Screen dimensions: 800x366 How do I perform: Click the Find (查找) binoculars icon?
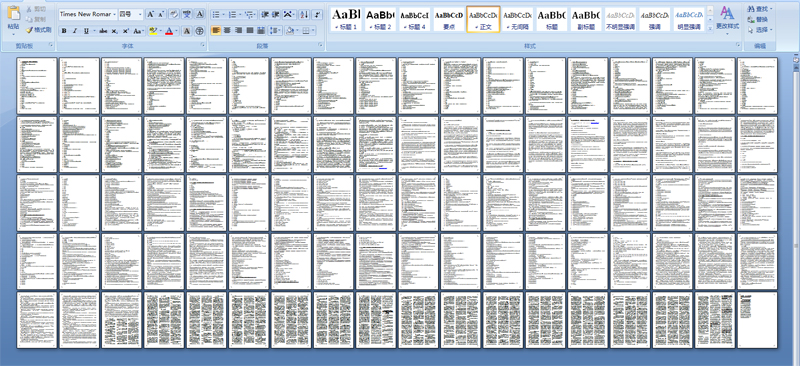(x=751, y=9)
